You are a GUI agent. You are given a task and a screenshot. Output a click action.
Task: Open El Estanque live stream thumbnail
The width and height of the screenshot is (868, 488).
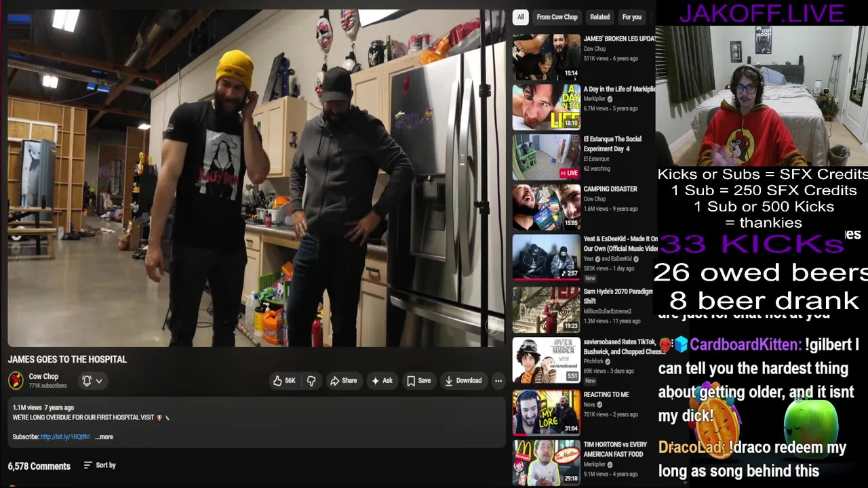[546, 157]
